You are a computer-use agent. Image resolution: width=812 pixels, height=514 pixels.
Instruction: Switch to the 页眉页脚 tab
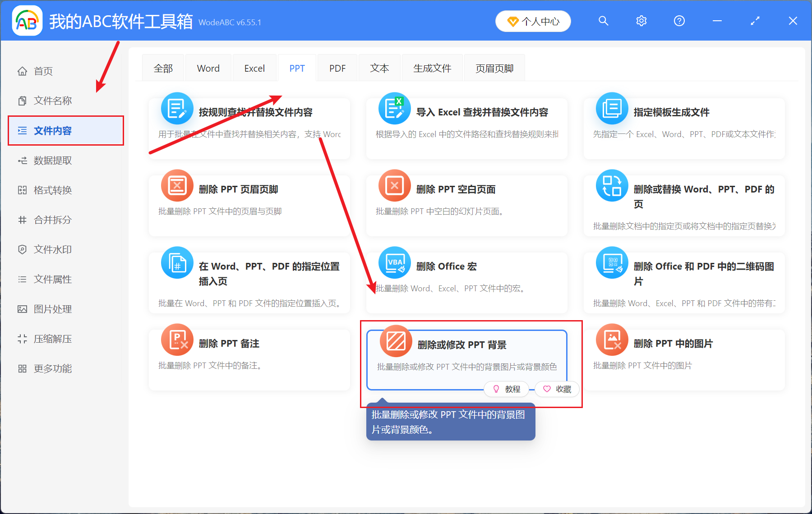tap(494, 68)
